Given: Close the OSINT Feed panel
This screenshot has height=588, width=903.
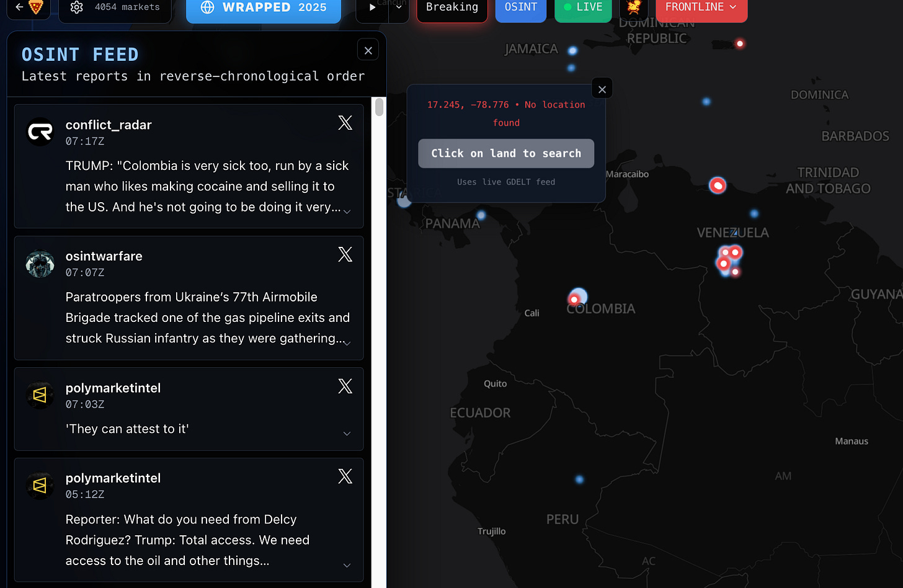Looking at the screenshot, I should click(368, 50).
